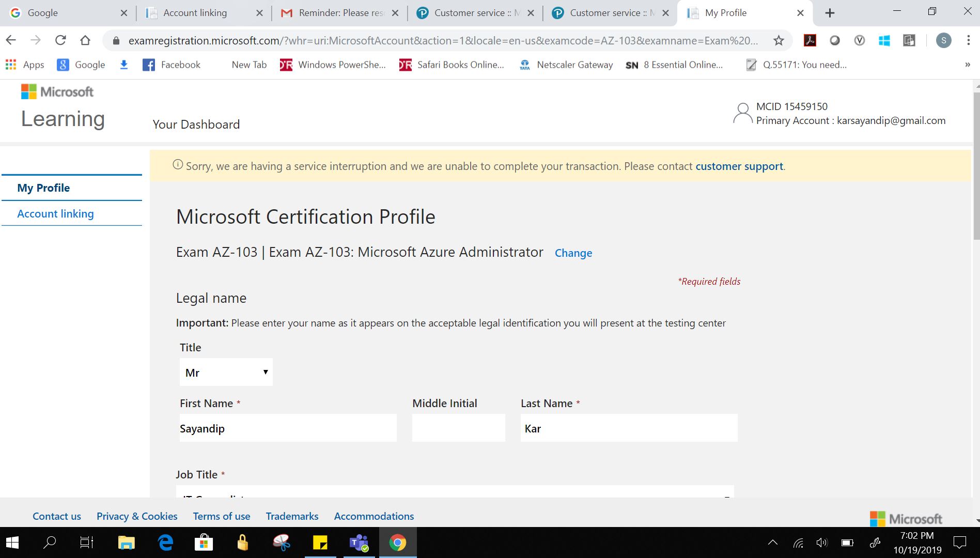Image resolution: width=980 pixels, height=558 pixels.
Task: Click the address bar URL
Action: (x=443, y=40)
